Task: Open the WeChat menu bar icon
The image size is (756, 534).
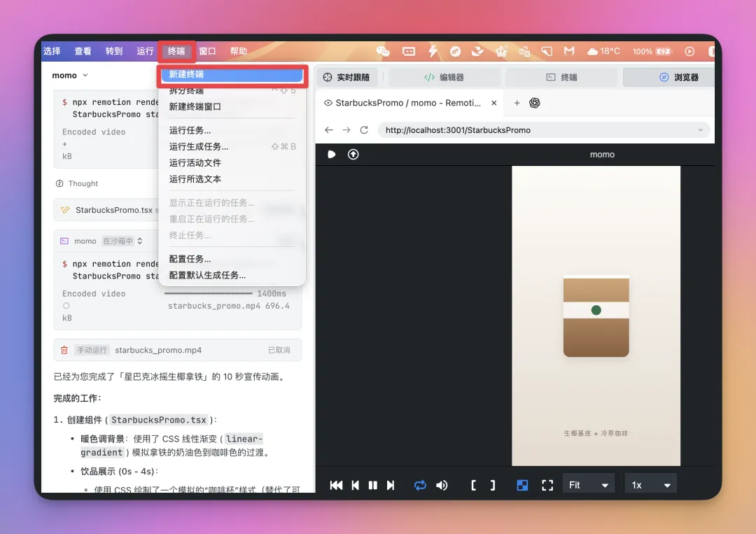Action: point(383,51)
